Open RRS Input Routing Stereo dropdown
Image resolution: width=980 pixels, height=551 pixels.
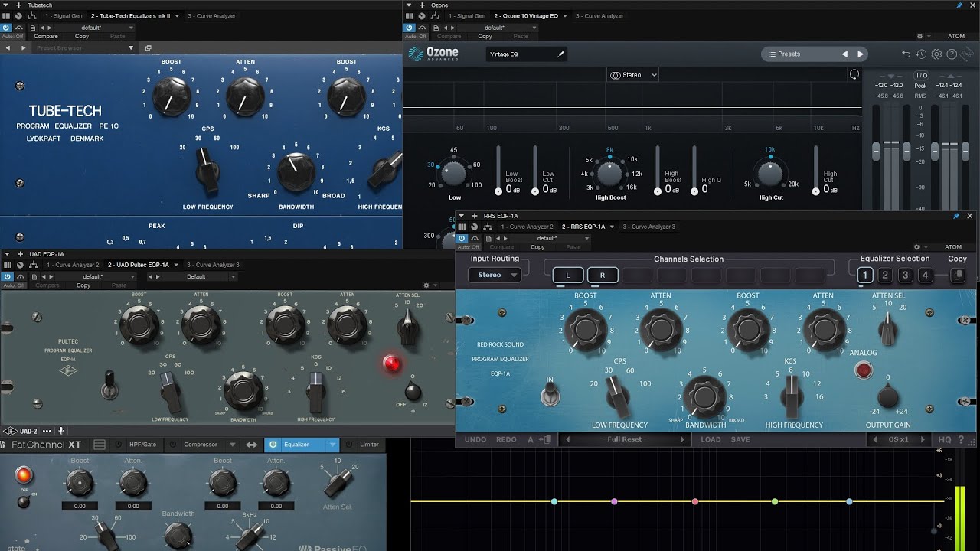494,275
